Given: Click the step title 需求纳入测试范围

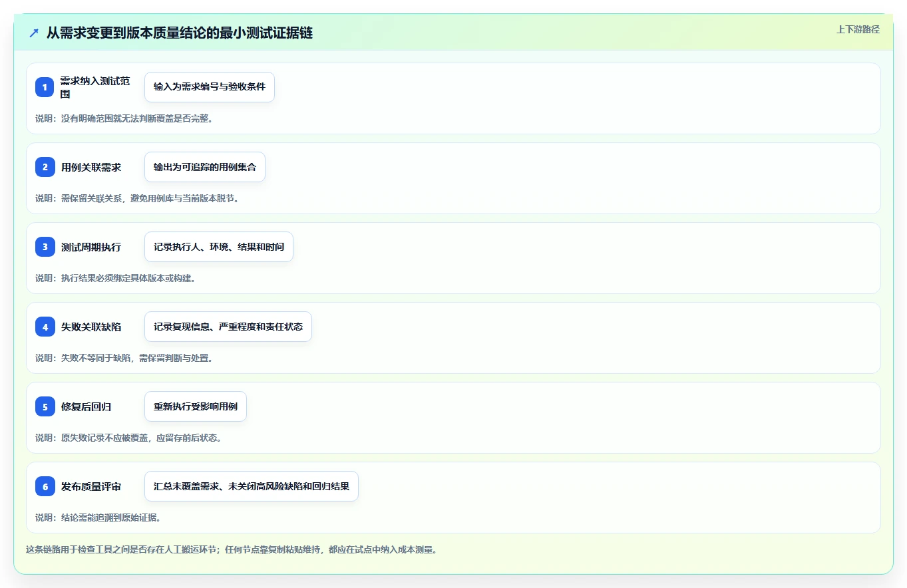Looking at the screenshot, I should click(95, 87).
